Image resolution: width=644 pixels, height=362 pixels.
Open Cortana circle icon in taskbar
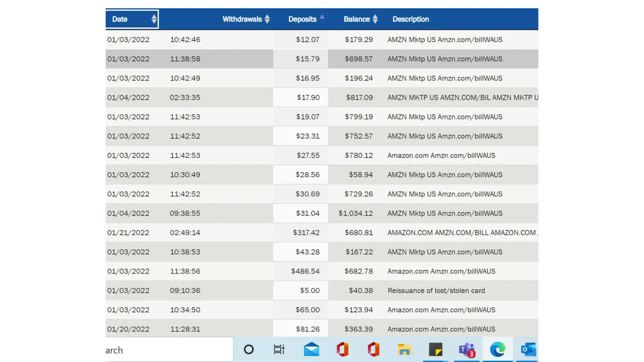coord(248,350)
